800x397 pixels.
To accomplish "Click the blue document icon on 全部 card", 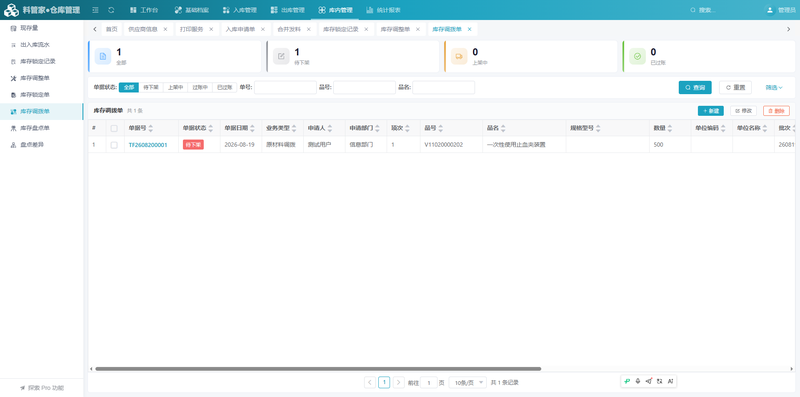I will point(103,56).
